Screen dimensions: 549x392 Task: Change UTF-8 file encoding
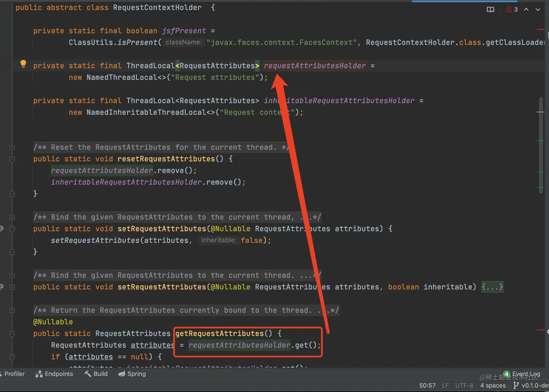(x=464, y=385)
